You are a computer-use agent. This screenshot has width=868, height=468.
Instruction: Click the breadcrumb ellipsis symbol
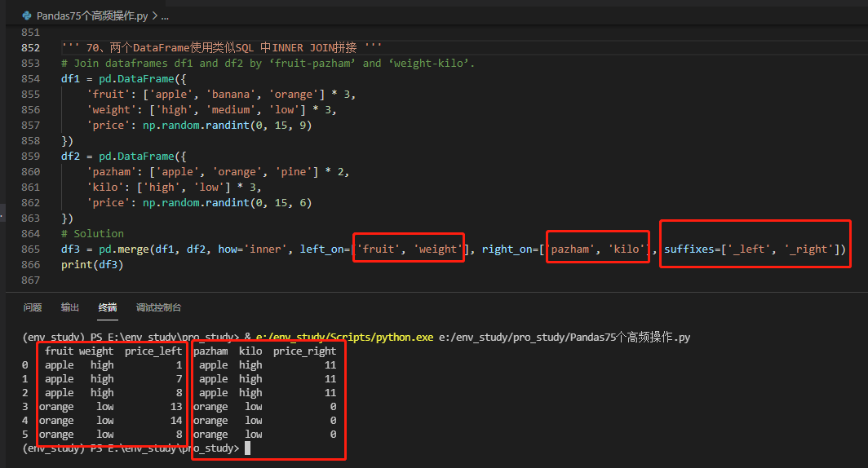165,16
